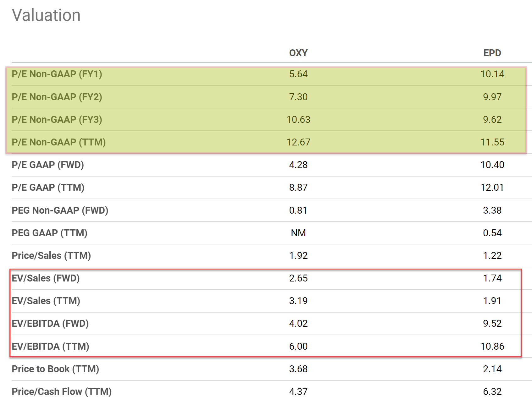Click the PEG GAAP (TTM) row label
Screen dimensions: 532x404
[x=50, y=233]
